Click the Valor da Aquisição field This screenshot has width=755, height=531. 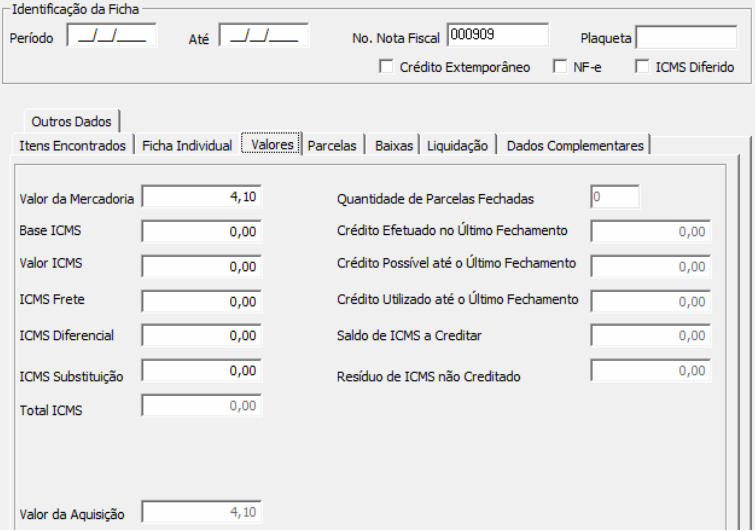[x=202, y=512]
